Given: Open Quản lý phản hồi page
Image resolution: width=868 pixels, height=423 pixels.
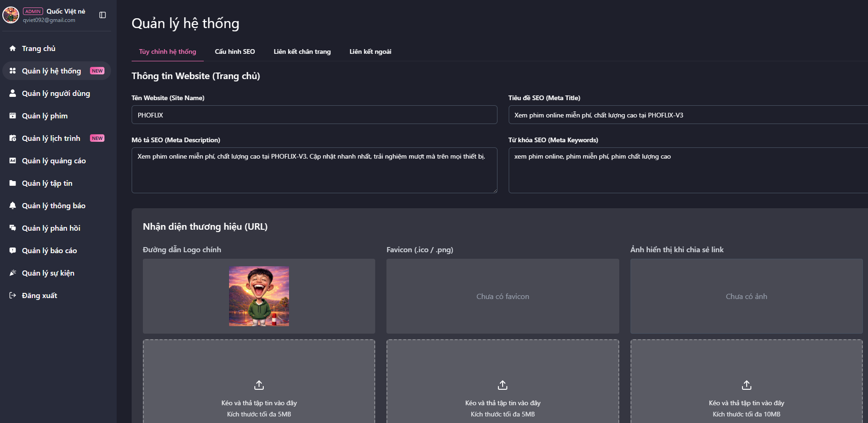Looking at the screenshot, I should (x=57, y=228).
